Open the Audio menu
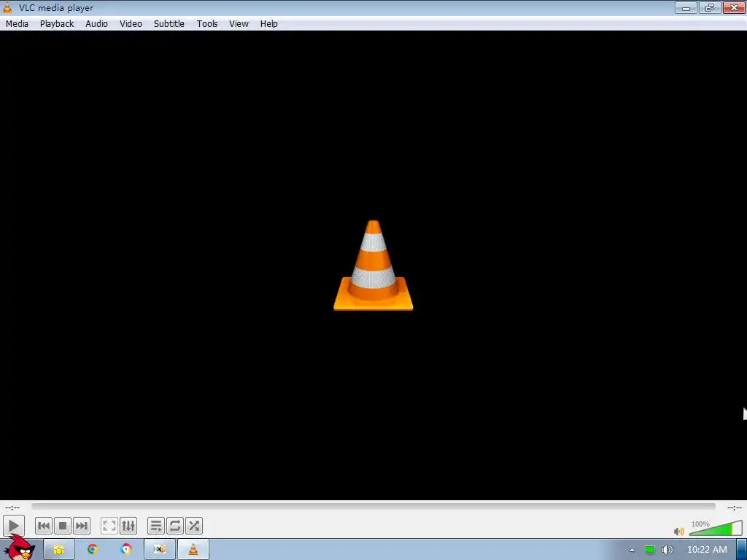This screenshot has height=560, width=747. (x=97, y=24)
